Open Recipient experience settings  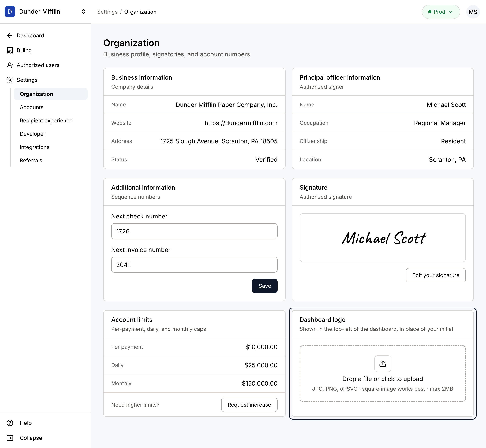(x=46, y=121)
